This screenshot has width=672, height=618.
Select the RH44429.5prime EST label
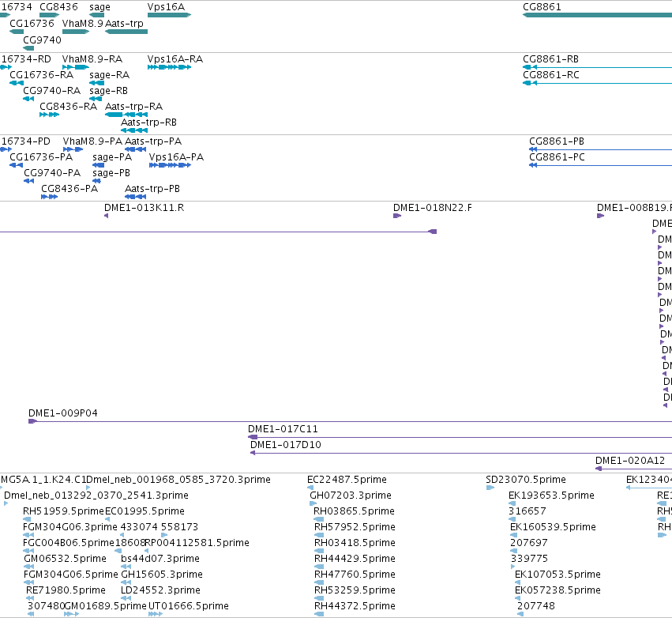pyautogui.click(x=355, y=559)
